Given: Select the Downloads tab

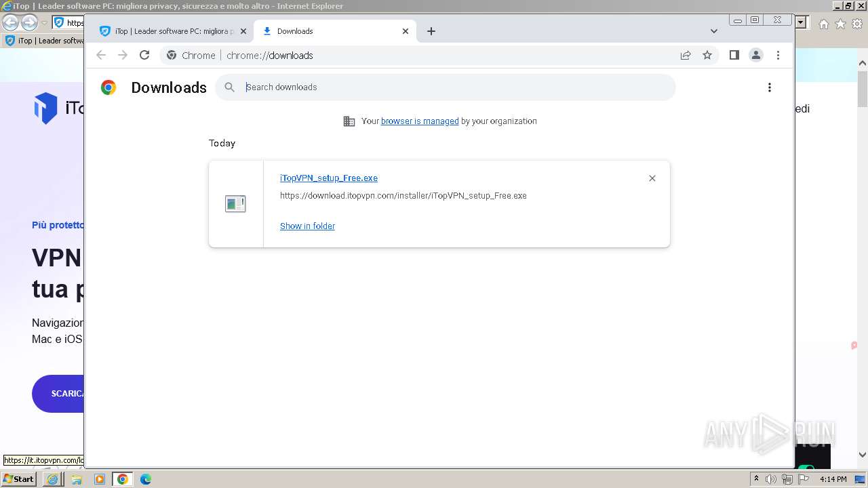Looking at the screenshot, I should point(336,31).
